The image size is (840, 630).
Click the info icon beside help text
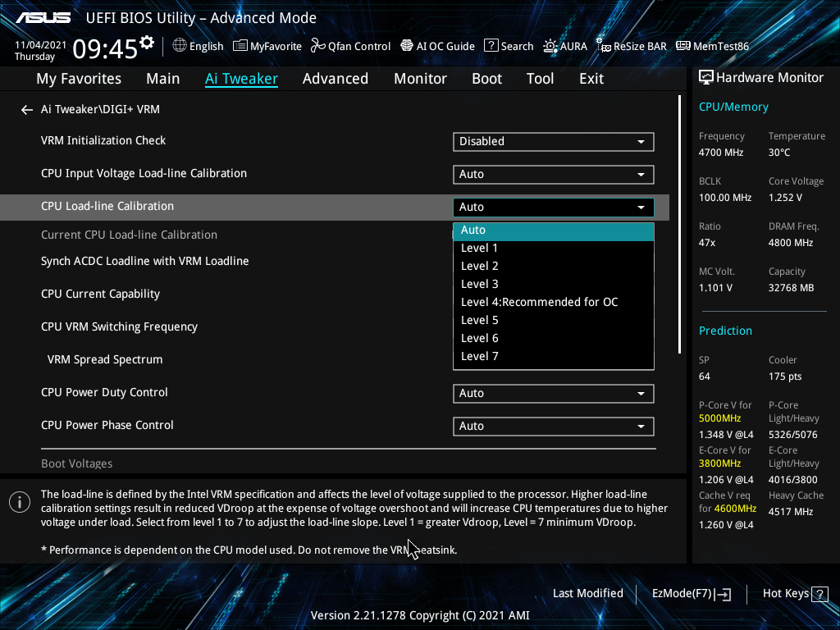20,502
